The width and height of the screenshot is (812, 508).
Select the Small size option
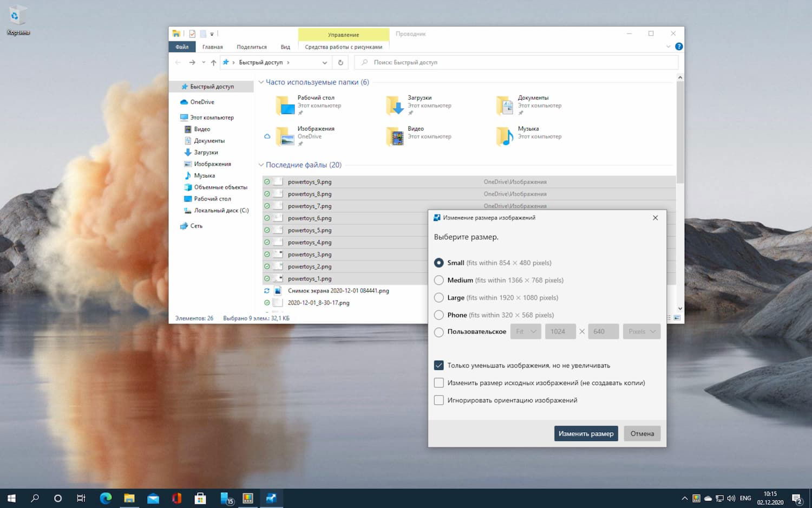tap(439, 263)
